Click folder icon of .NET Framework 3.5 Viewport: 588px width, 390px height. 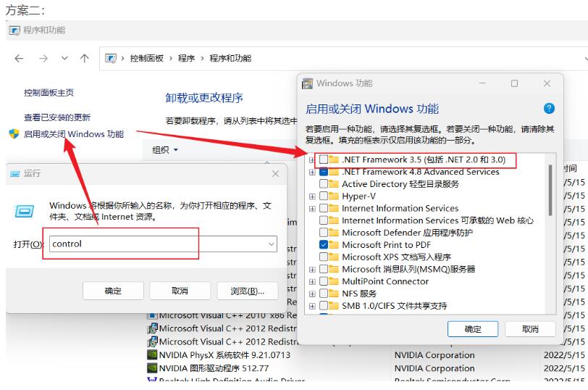point(334,159)
